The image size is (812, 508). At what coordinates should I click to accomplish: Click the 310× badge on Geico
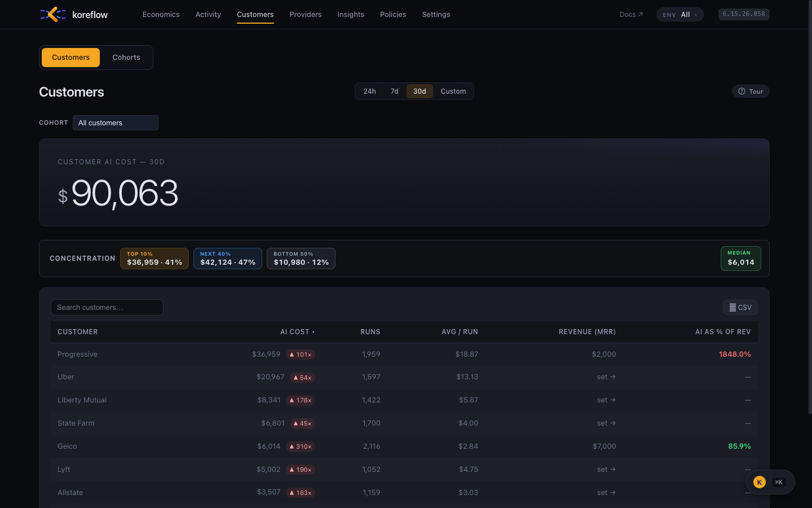[300, 446]
